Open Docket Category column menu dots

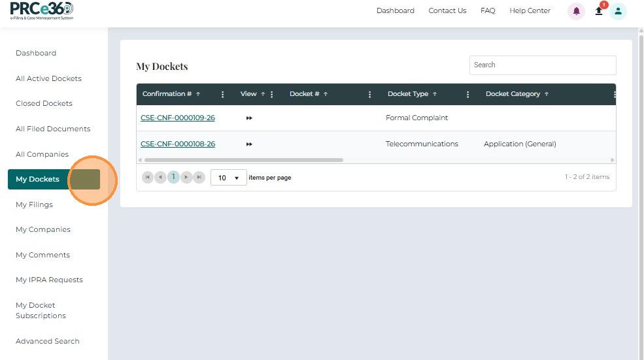pos(614,95)
